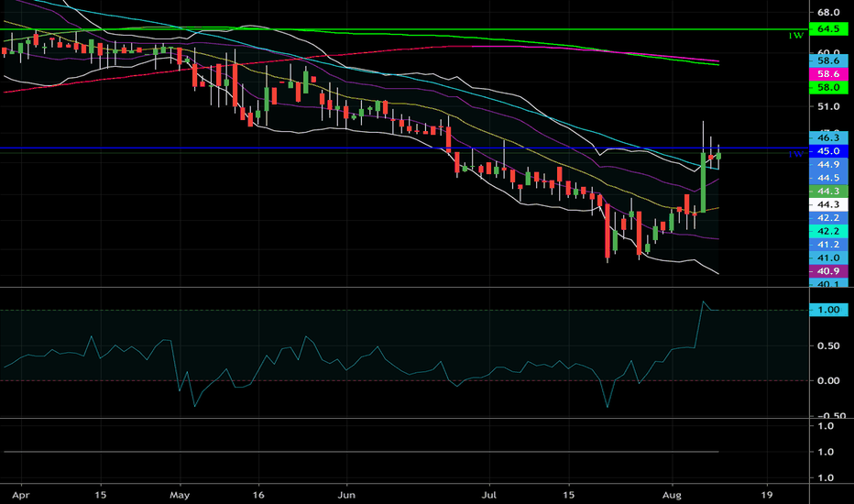Click the 44.5 price label

(828, 178)
